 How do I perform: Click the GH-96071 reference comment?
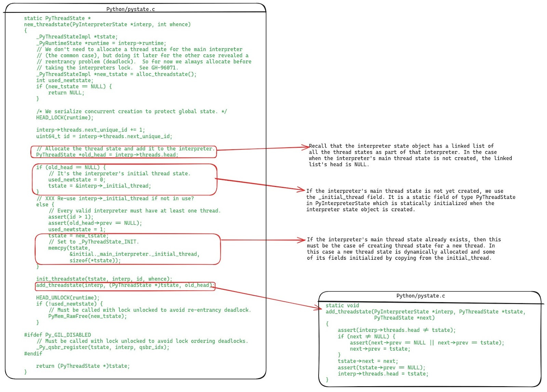tap(107, 68)
